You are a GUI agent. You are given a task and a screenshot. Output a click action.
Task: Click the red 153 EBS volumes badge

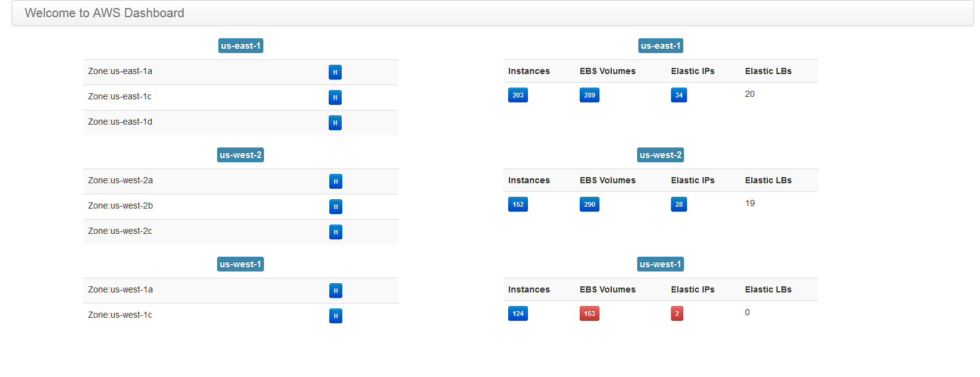[x=589, y=313]
